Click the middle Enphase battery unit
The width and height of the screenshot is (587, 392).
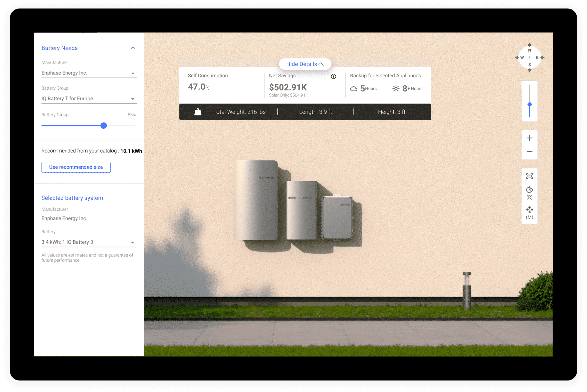click(302, 210)
